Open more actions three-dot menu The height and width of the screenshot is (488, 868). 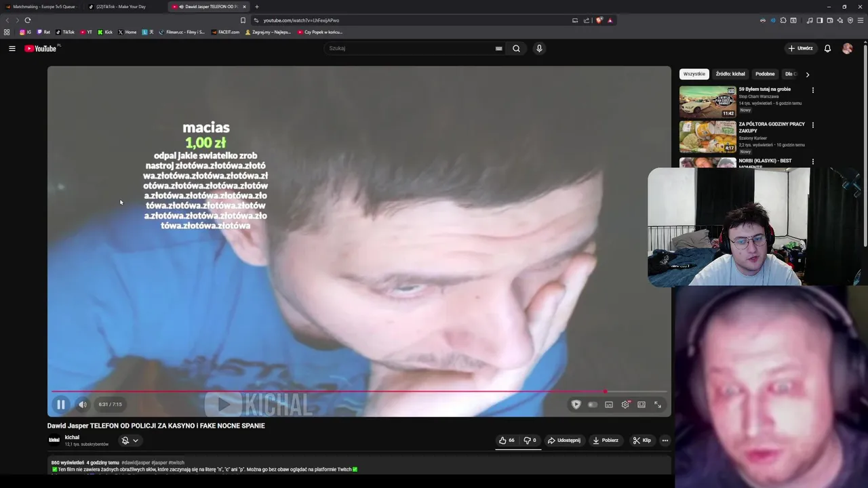[x=665, y=441]
